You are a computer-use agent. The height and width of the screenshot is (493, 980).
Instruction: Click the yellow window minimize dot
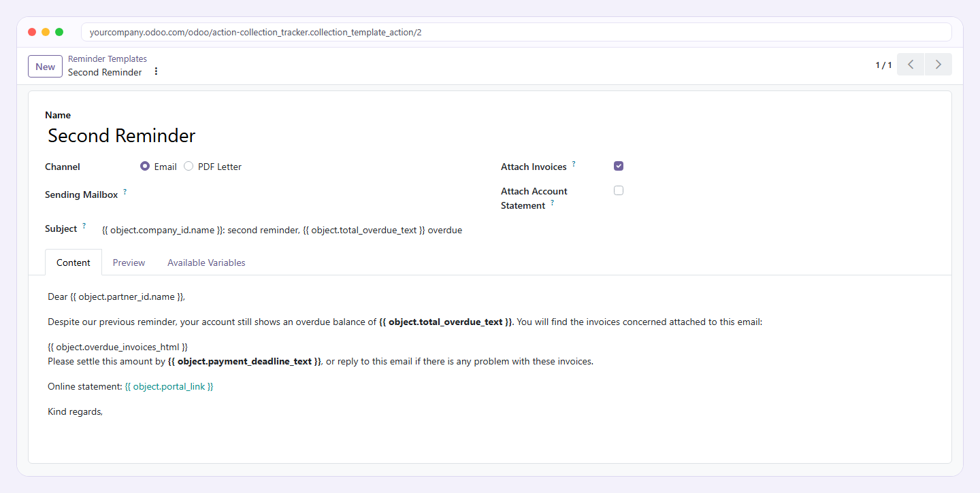pyautogui.click(x=46, y=32)
